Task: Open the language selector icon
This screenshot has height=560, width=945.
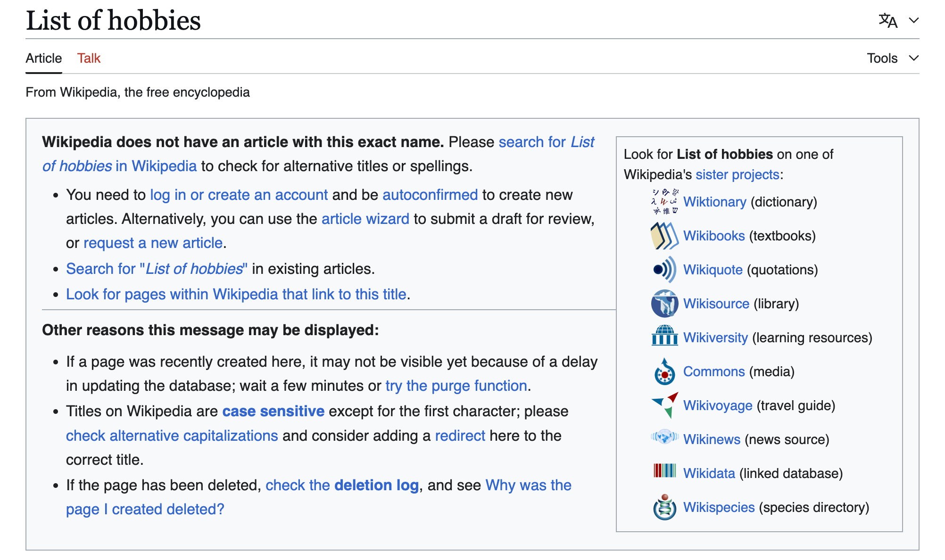Action: [888, 20]
